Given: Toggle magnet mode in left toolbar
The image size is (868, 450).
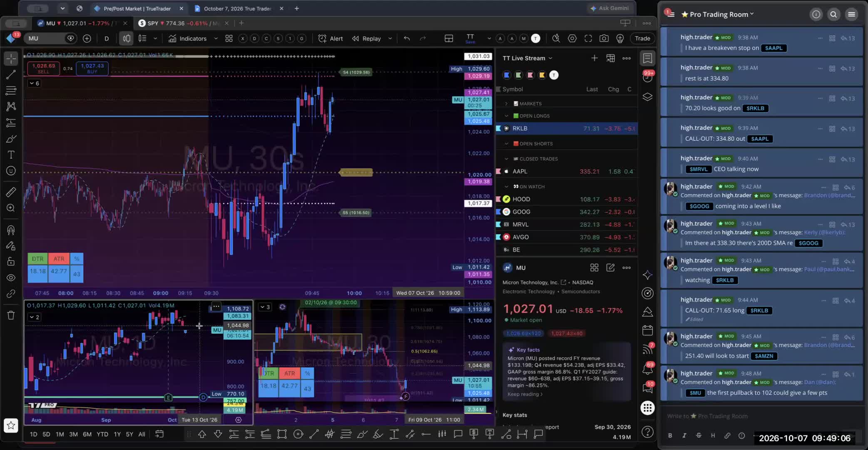Looking at the screenshot, I should [x=11, y=230].
